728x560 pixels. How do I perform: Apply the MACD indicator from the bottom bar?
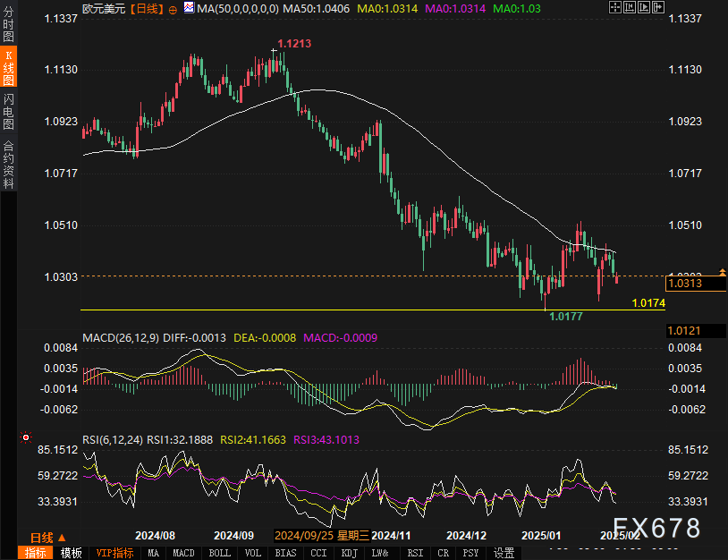(x=183, y=553)
